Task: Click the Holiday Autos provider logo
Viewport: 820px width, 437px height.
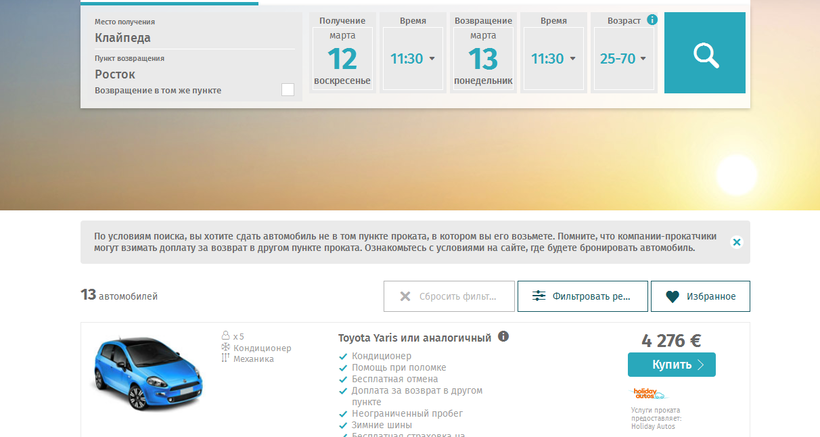Action: pos(649,394)
